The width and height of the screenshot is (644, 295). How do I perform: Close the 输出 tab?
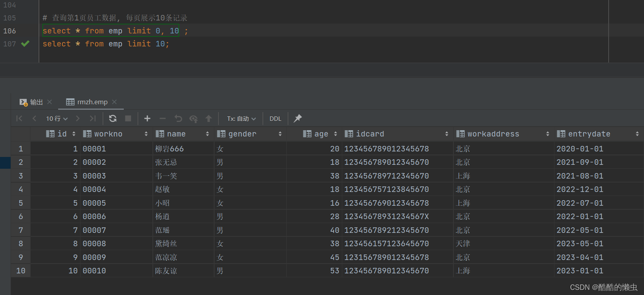pyautogui.click(x=50, y=102)
